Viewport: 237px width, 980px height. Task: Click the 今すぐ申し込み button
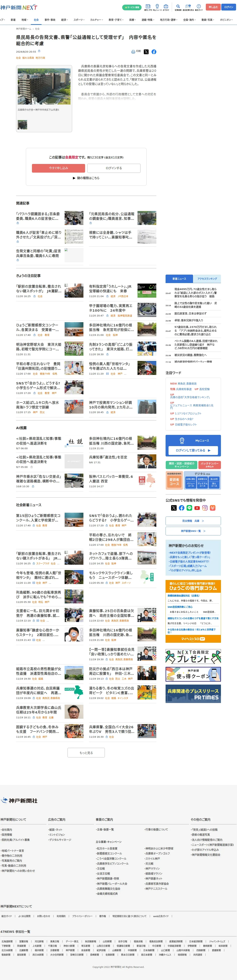[x=58, y=168]
